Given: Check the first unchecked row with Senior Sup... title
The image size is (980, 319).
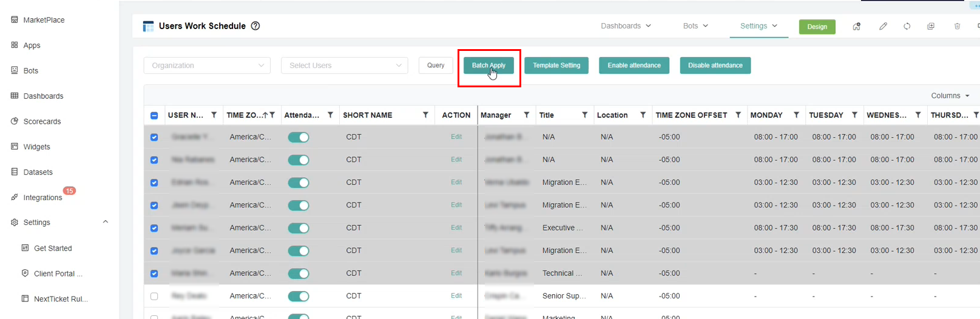Looking at the screenshot, I should 154,296.
